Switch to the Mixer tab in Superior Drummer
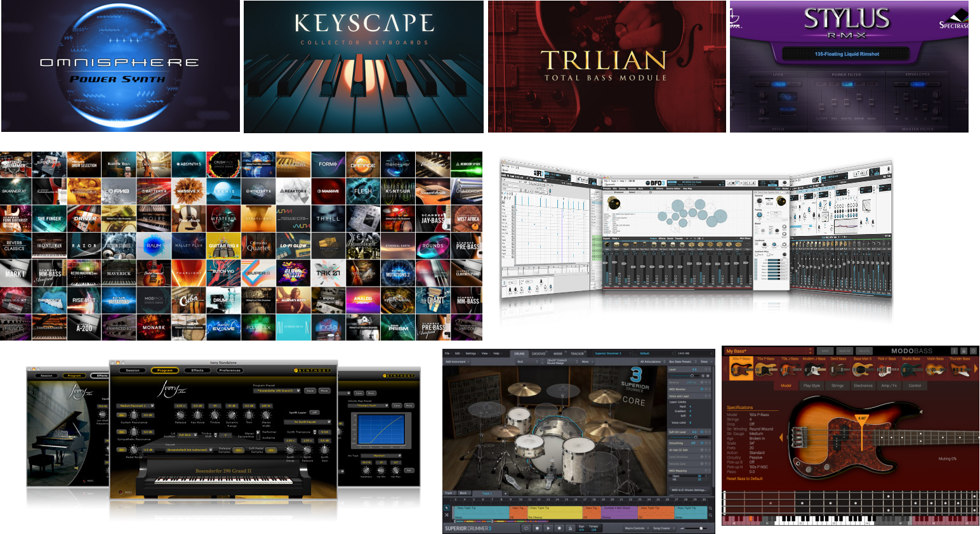980x534 pixels. point(558,354)
